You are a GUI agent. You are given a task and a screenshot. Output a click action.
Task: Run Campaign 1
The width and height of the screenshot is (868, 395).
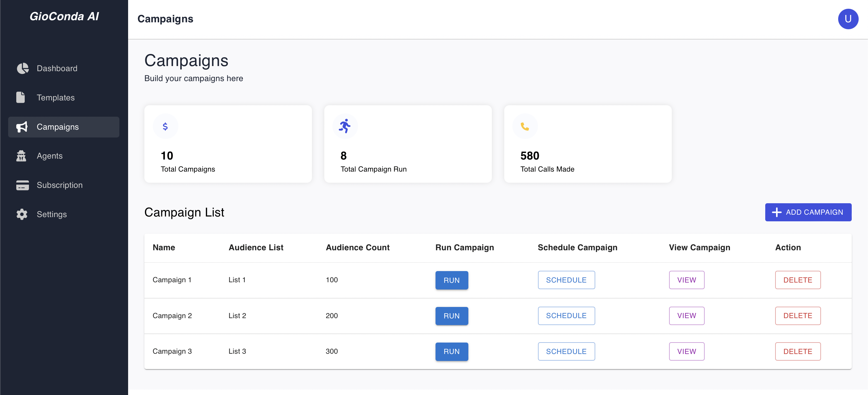tap(451, 280)
